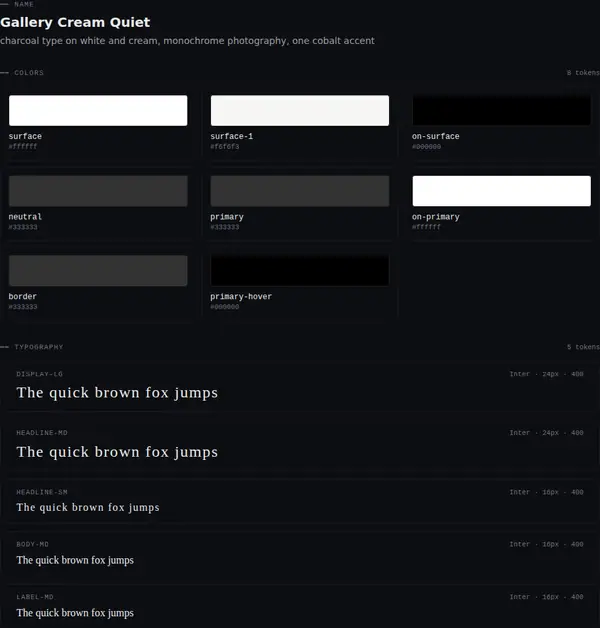Viewport: 600px width, 628px height.
Task: Pick the on-surface black swatch
Action: tap(501, 111)
